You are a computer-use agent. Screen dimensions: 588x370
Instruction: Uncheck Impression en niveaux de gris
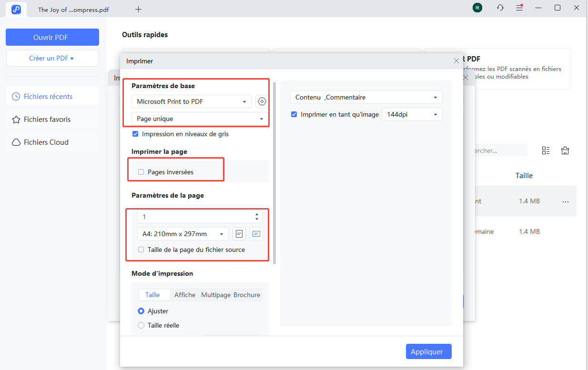135,134
